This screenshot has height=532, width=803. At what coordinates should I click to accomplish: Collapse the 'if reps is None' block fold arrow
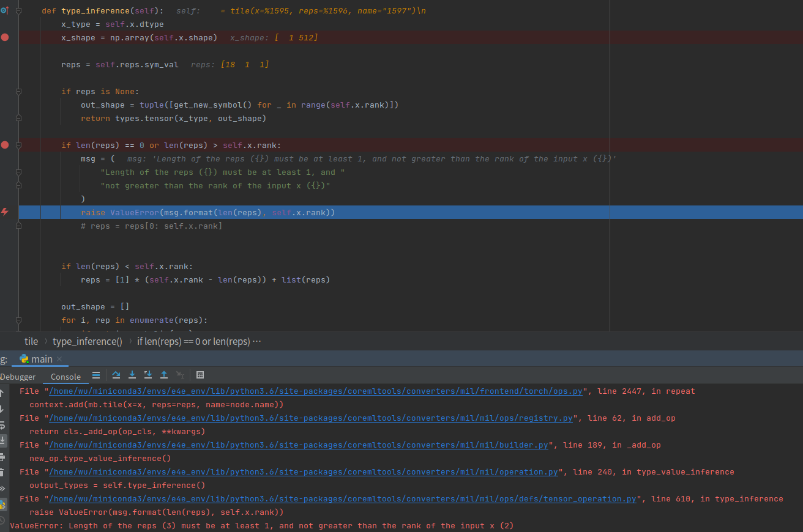pos(18,91)
